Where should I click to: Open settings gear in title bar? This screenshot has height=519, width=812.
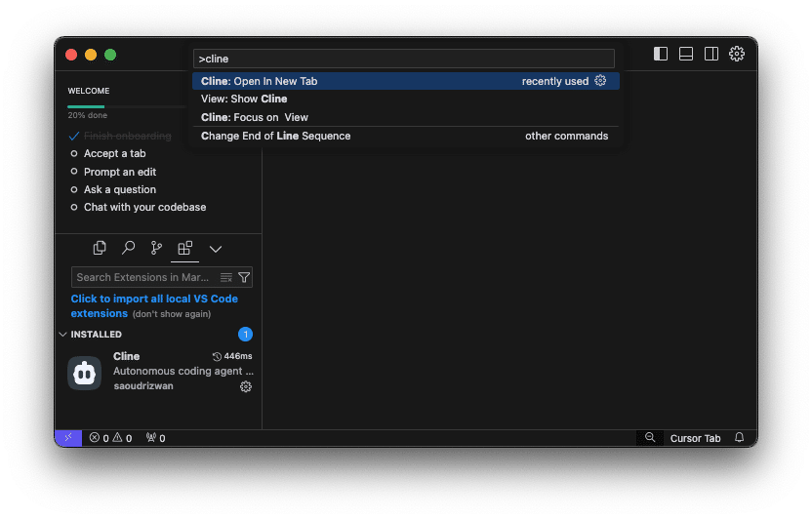click(x=737, y=54)
